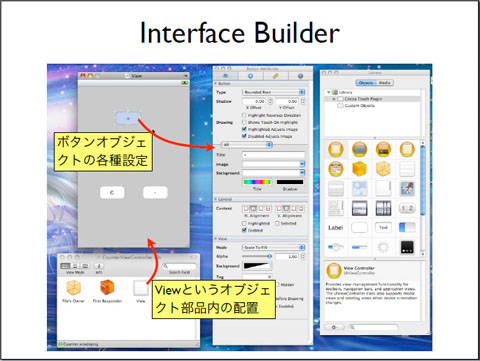The width and height of the screenshot is (480, 361).
Task: Open the button Type dropdown
Action: click(x=273, y=92)
